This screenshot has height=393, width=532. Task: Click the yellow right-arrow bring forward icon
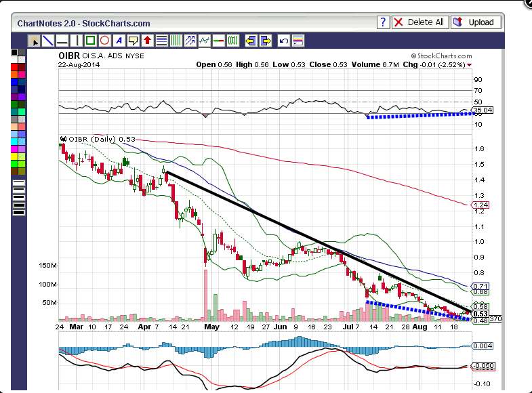point(265,41)
